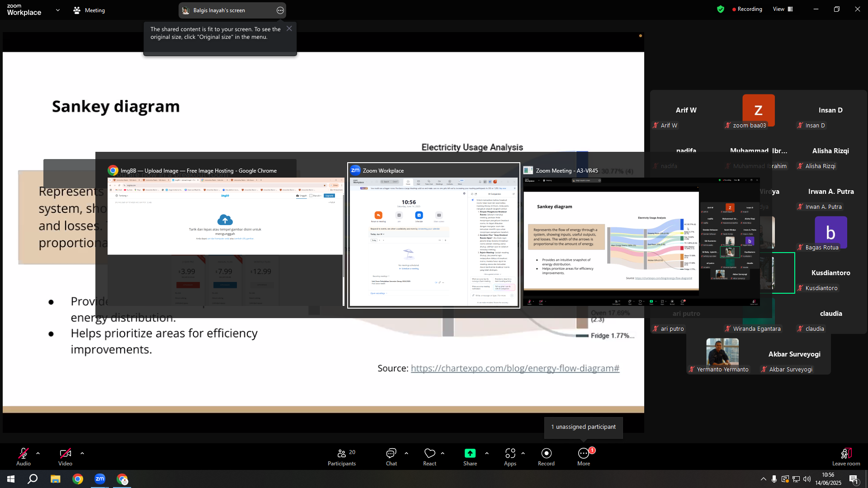Switch to ImgBB Google Chrome window thumbnail
The height and width of the screenshot is (488, 868).
226,235
